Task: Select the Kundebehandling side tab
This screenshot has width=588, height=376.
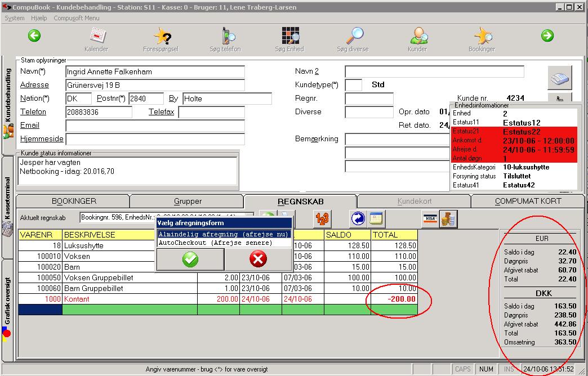Action: (8, 105)
